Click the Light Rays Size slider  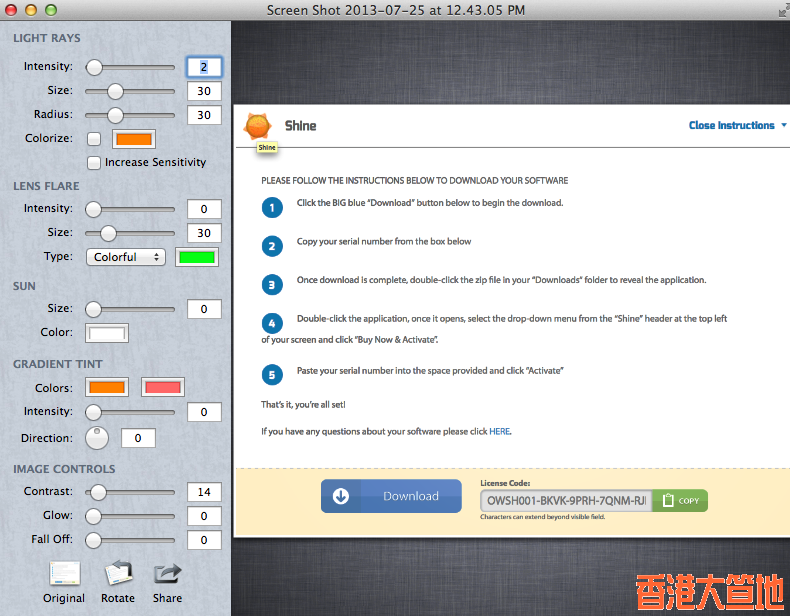click(130, 91)
